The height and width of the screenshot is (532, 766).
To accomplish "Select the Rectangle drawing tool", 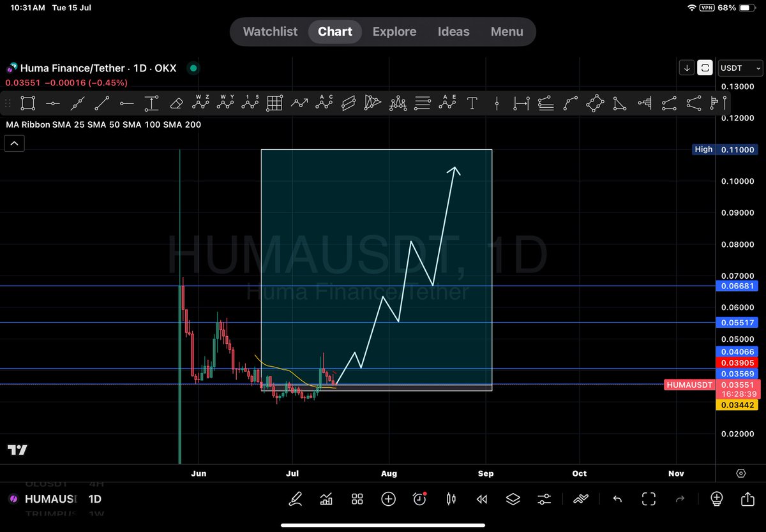I will pyautogui.click(x=27, y=103).
